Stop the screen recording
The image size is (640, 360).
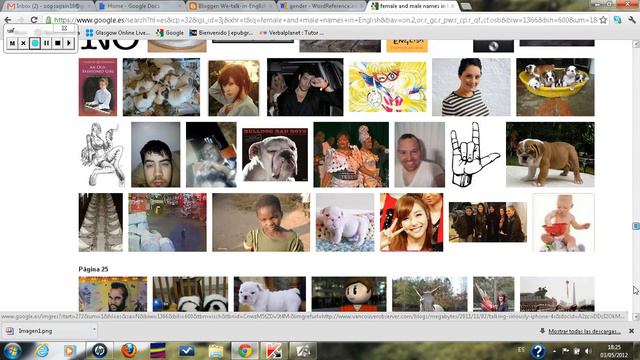tap(58, 43)
